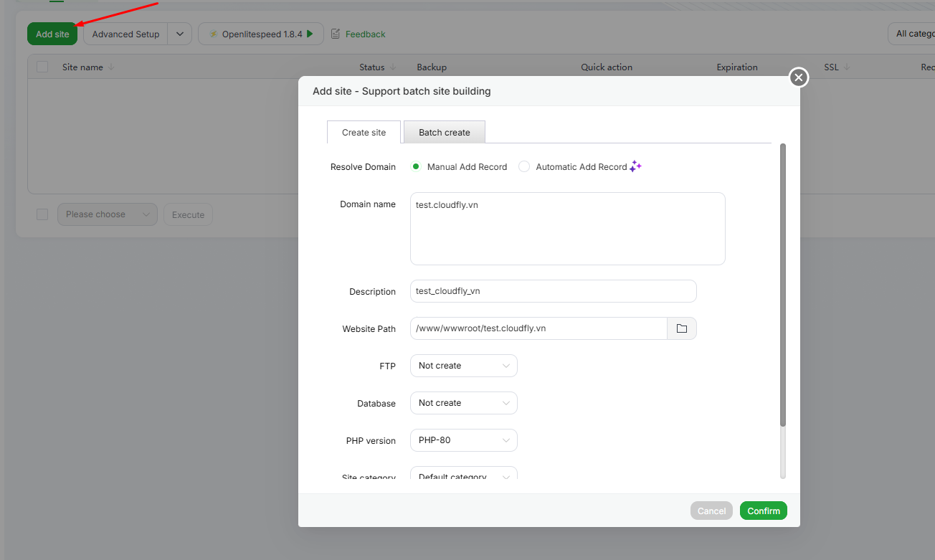This screenshot has height=560, width=935.
Task: Select Automatic Add Record radio option
Action: click(x=524, y=166)
